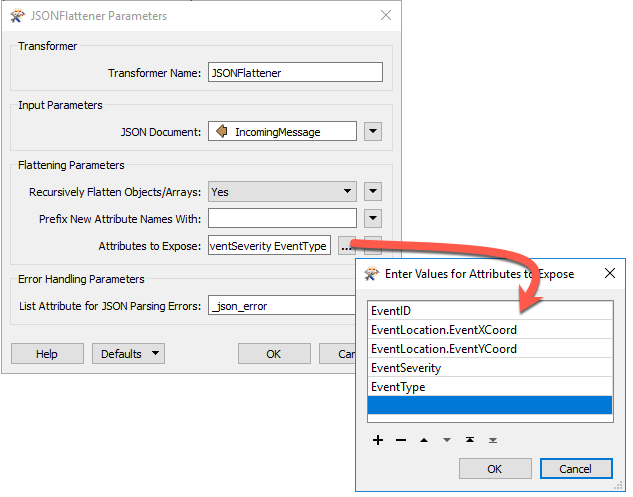Move selected attribute down one row

pyautogui.click(x=447, y=440)
